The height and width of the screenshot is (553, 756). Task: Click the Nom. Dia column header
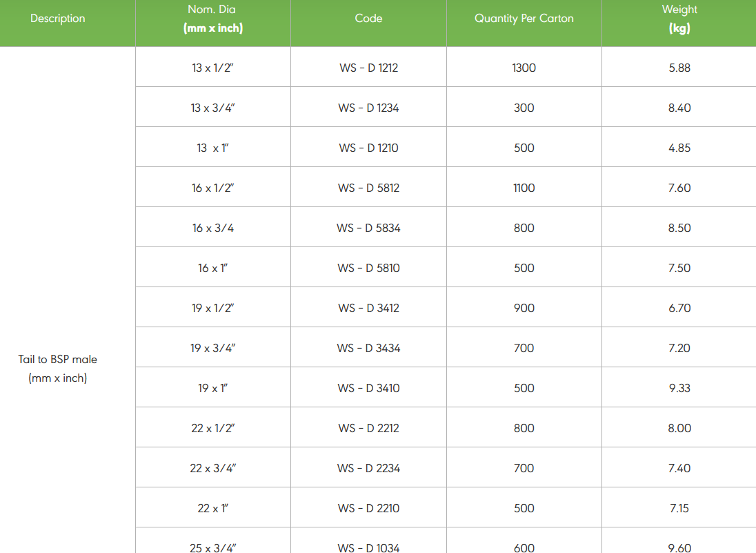point(212,19)
